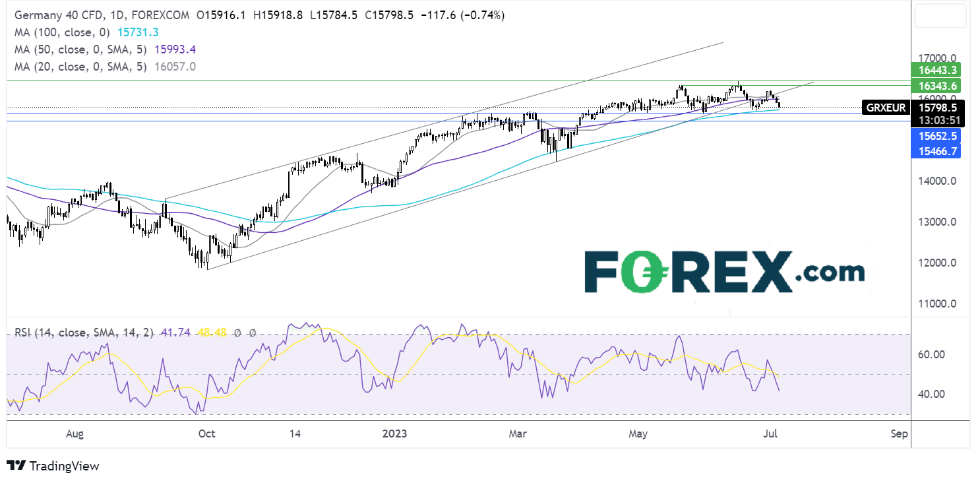
Task: Click the Sep label on time axis
Action: [899, 434]
